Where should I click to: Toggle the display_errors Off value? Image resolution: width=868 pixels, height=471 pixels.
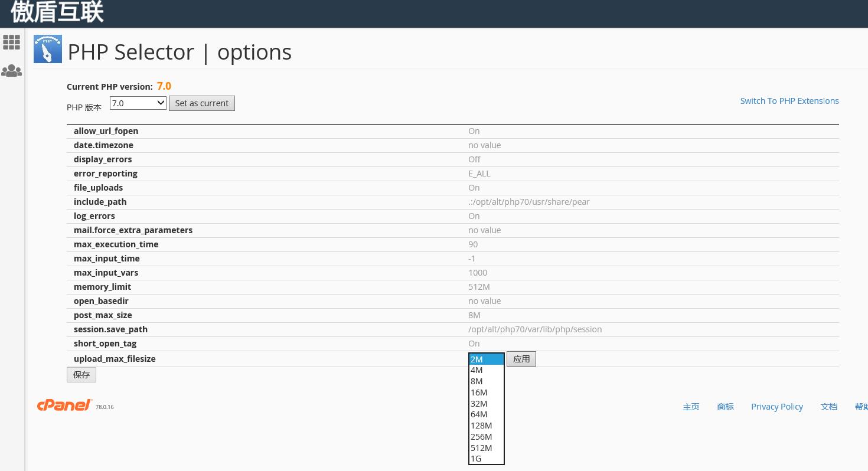pos(474,159)
